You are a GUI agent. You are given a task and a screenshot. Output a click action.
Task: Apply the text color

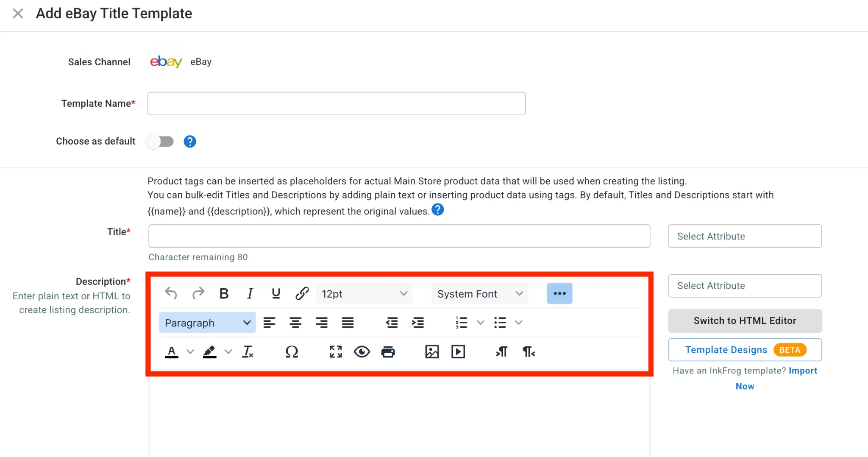click(x=172, y=352)
